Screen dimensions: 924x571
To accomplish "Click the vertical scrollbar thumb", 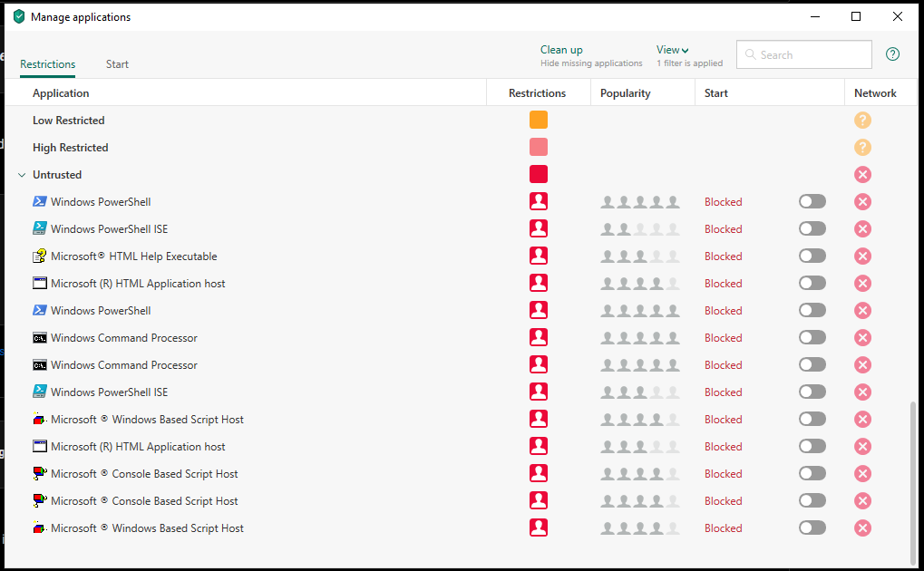I will point(914,480).
